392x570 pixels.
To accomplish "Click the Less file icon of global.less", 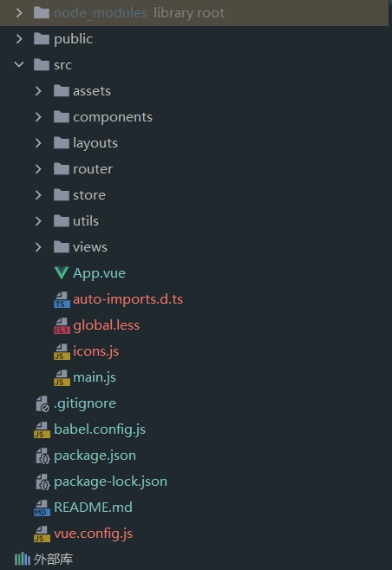I will [x=62, y=325].
